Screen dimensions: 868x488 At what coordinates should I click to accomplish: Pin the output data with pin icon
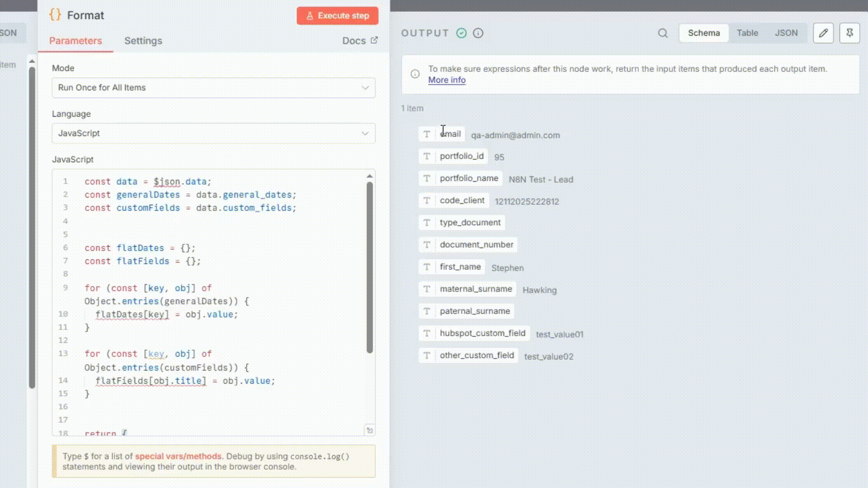(x=849, y=33)
